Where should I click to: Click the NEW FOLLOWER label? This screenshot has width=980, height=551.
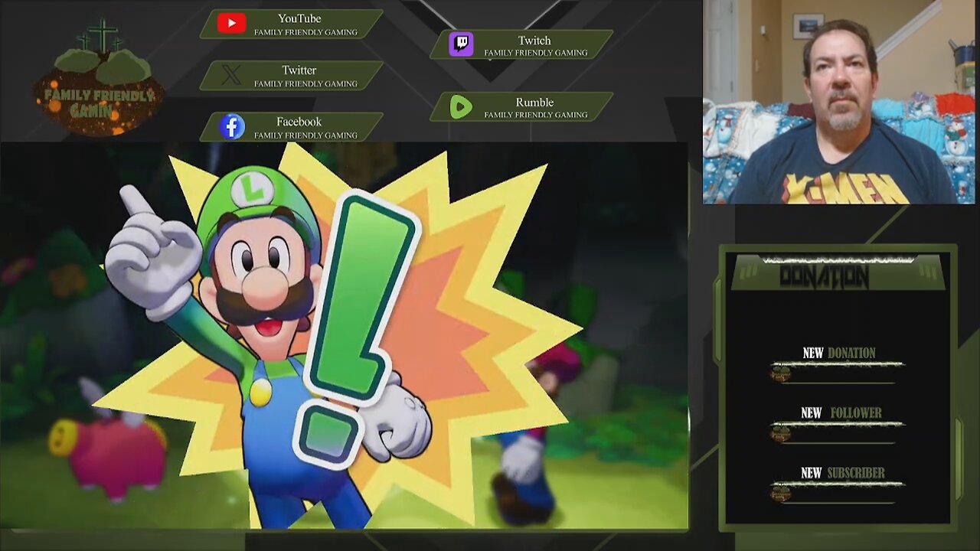pos(841,412)
